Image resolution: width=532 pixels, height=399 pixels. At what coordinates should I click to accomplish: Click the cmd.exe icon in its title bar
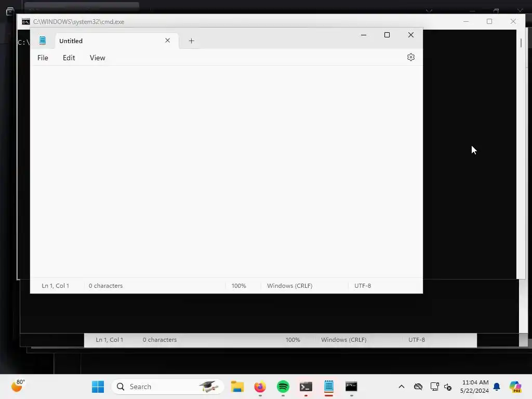click(26, 22)
